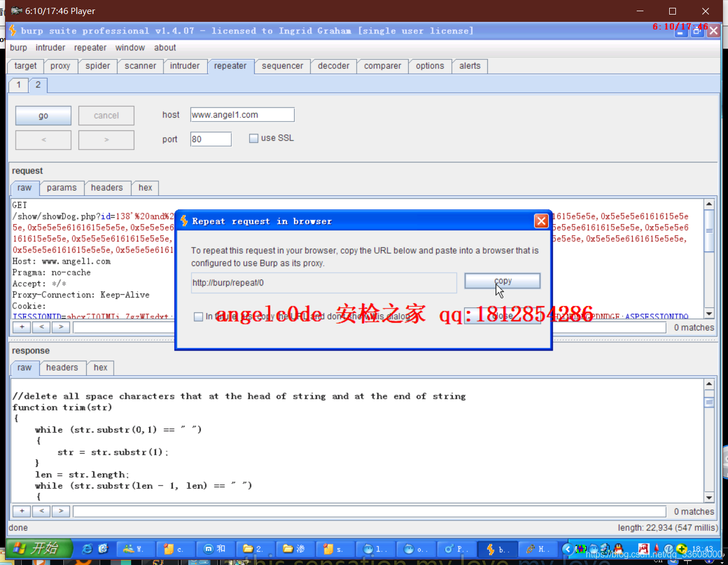
Task: Expand hidden system tray icons arrow
Action: tap(567, 549)
